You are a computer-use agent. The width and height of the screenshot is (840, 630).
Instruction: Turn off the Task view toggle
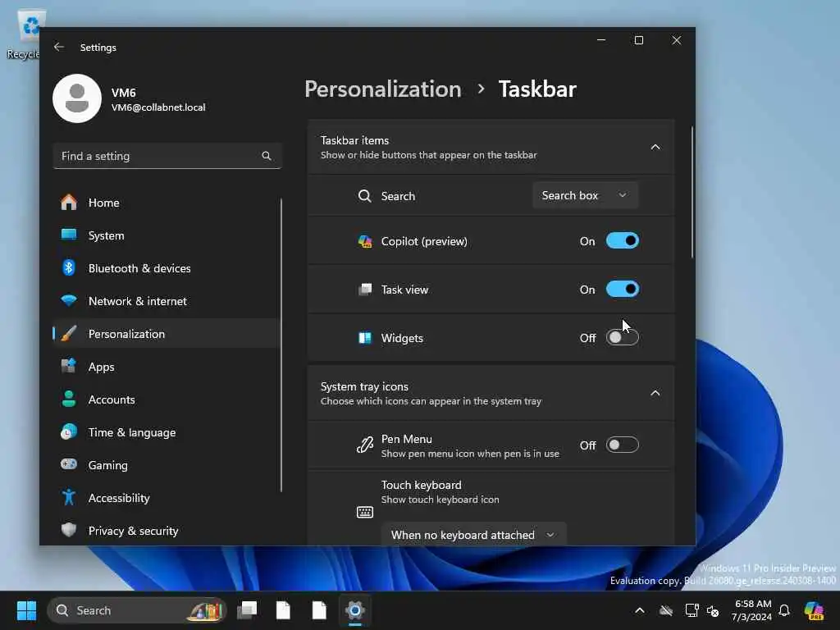pos(623,290)
